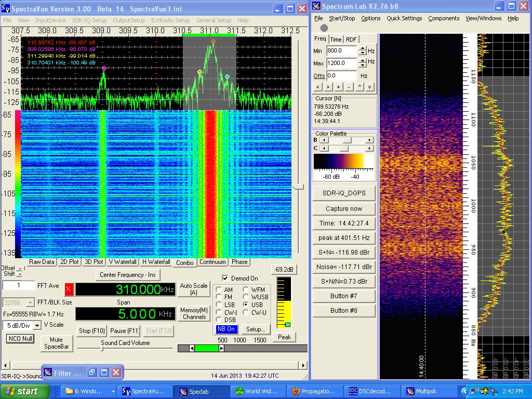Image resolution: width=532 pixels, height=399 pixels.
Task: Select the LSB demodulation mode
Action: coord(219,305)
